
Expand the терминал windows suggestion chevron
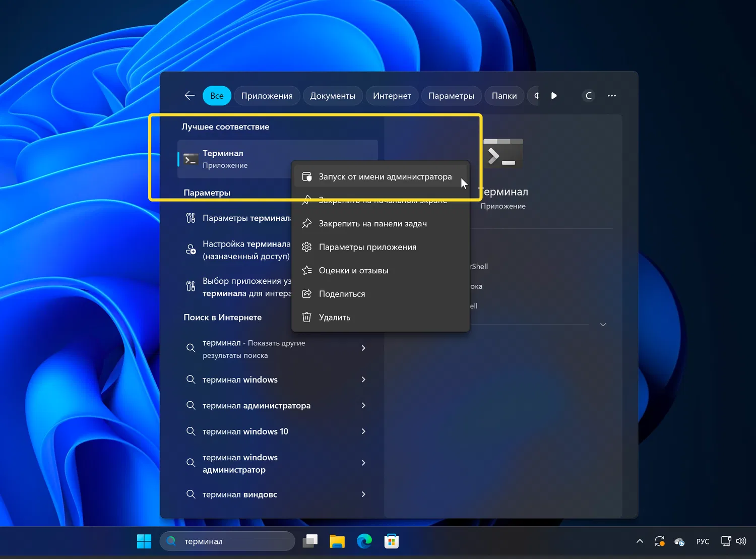tap(363, 380)
